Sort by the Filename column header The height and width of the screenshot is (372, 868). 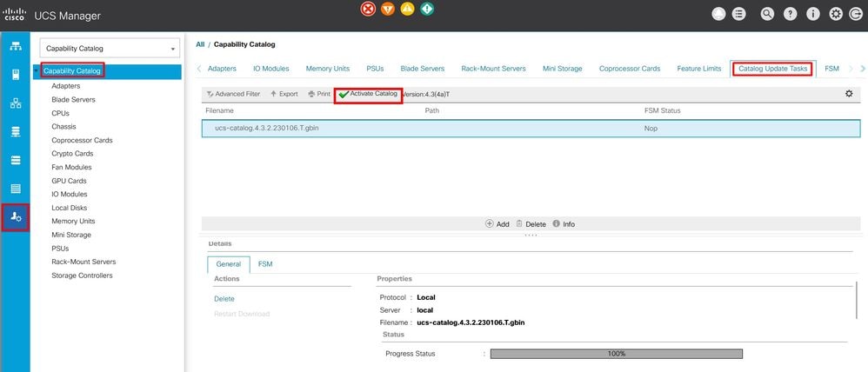(x=219, y=110)
